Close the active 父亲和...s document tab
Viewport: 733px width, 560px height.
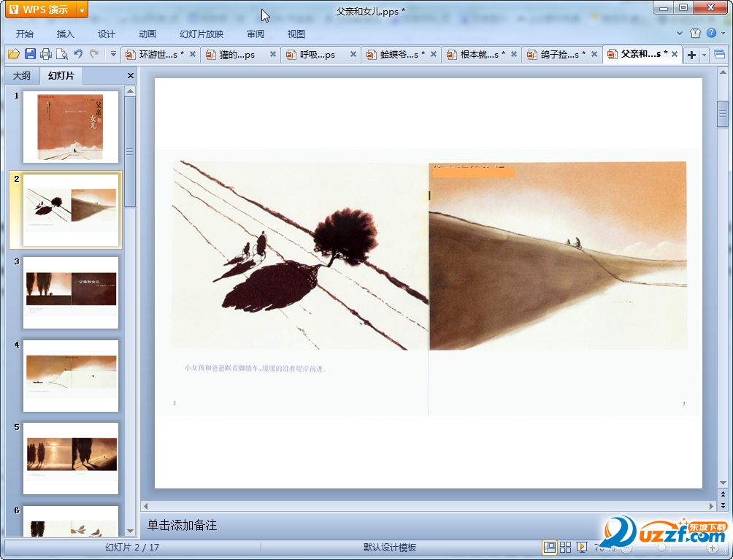(675, 54)
